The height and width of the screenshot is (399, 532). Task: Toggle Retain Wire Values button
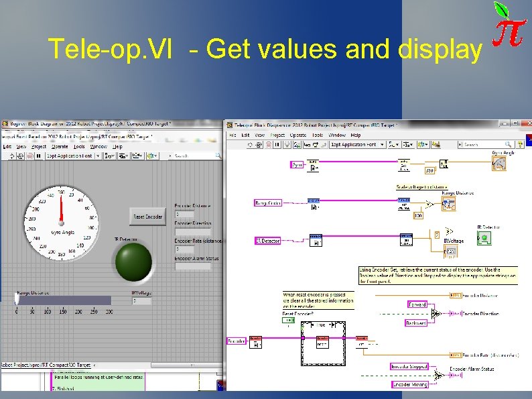click(x=297, y=145)
